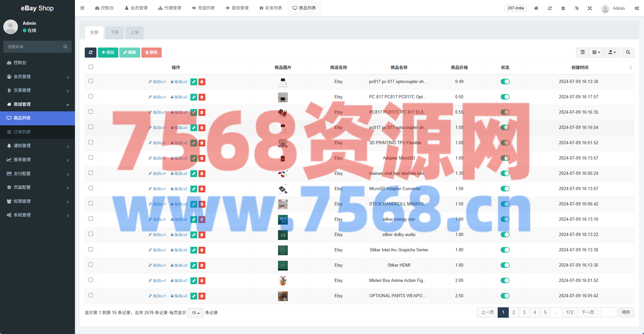Check the box for first pc817 row
This screenshot has height=334, width=644.
point(91,81)
